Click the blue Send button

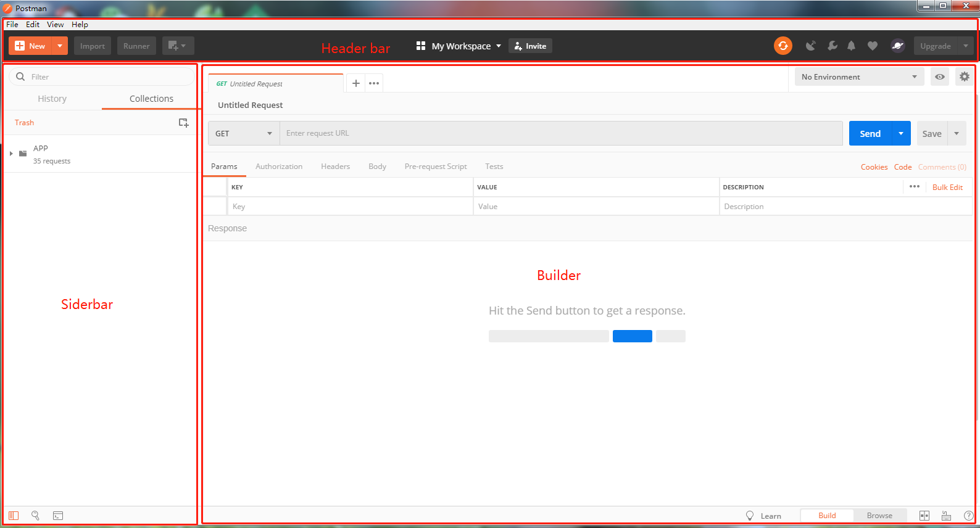pyautogui.click(x=870, y=133)
